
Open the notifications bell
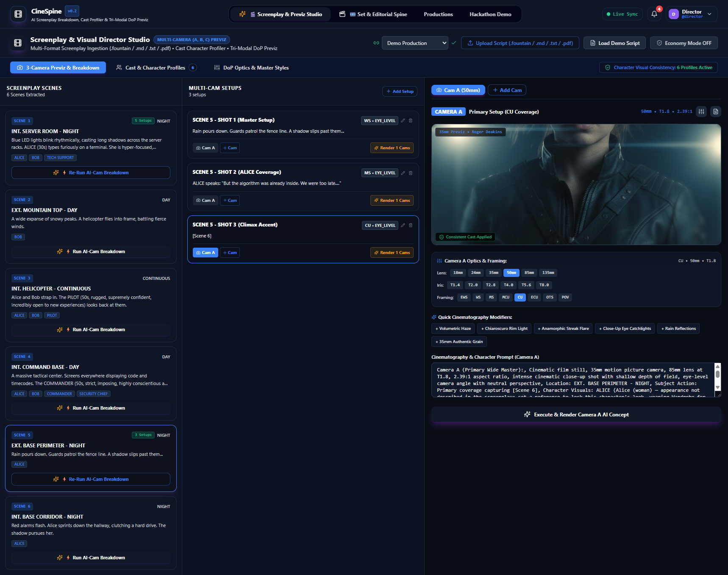coord(654,14)
